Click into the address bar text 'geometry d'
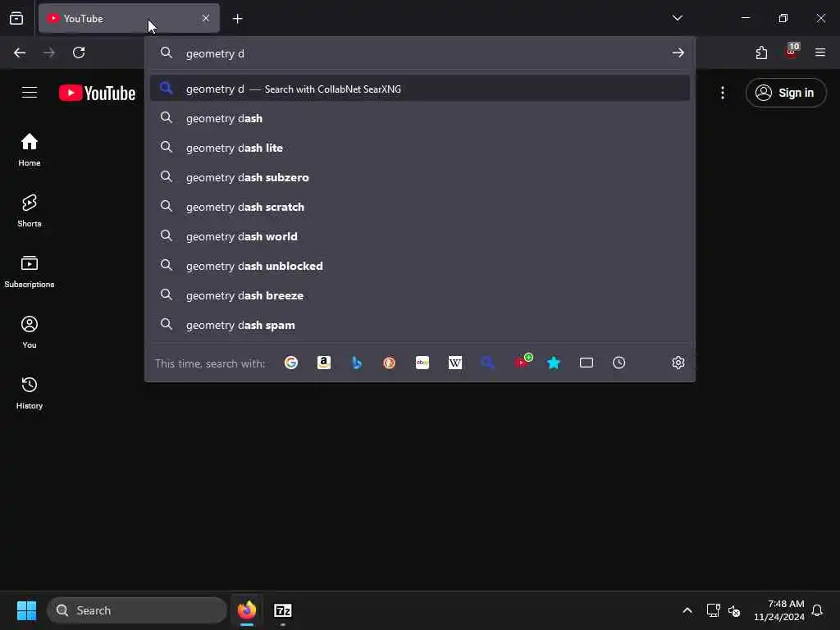This screenshot has height=630, width=840. [x=215, y=53]
